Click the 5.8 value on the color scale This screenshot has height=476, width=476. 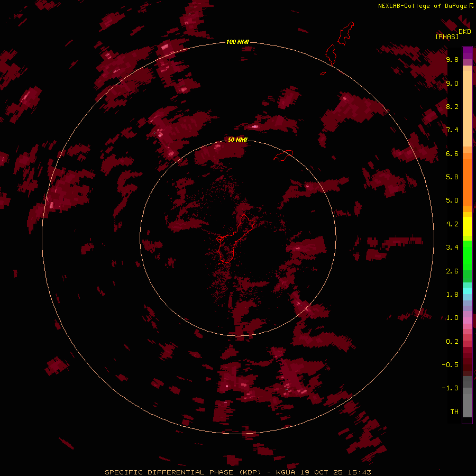pyautogui.click(x=452, y=177)
